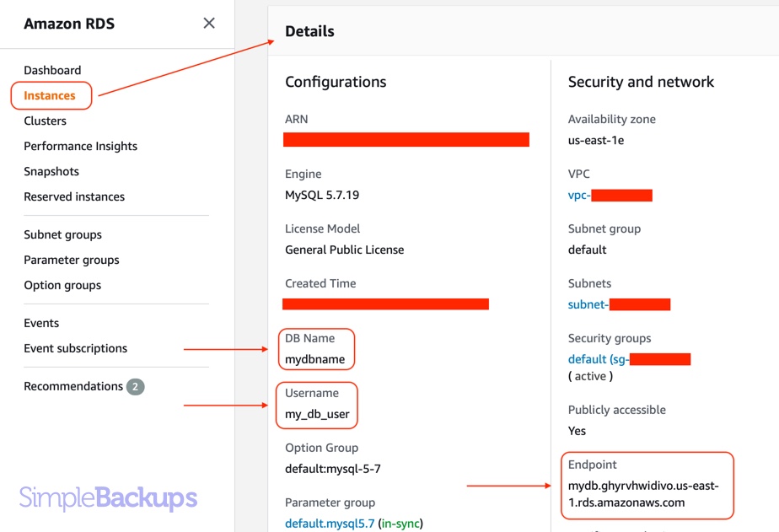Open Dashboard in the RDS sidebar
Viewport: 779px width, 532px height.
click(52, 71)
